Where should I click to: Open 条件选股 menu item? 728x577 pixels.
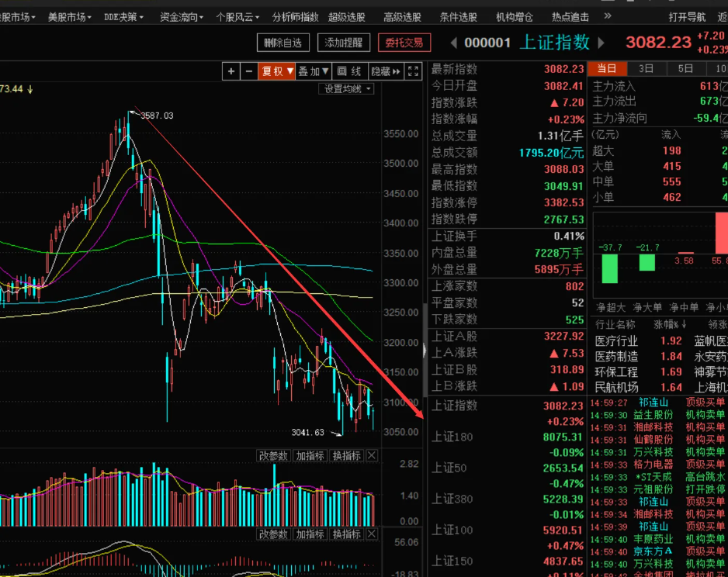[458, 17]
